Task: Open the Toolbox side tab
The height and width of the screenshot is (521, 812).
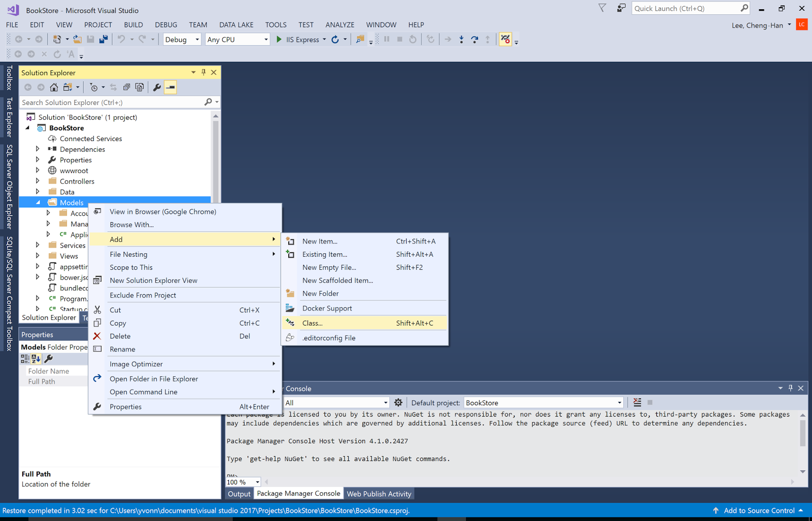Action: 9,77
